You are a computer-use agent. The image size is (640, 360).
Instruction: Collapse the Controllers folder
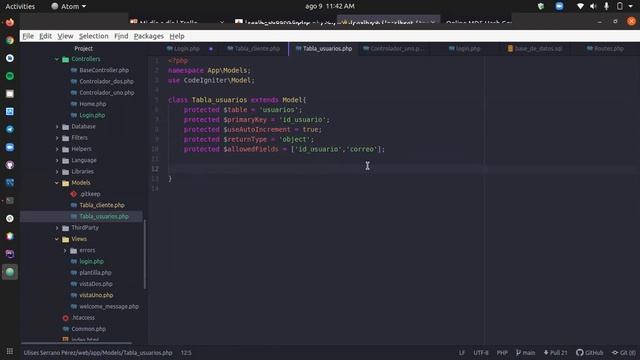[57, 59]
